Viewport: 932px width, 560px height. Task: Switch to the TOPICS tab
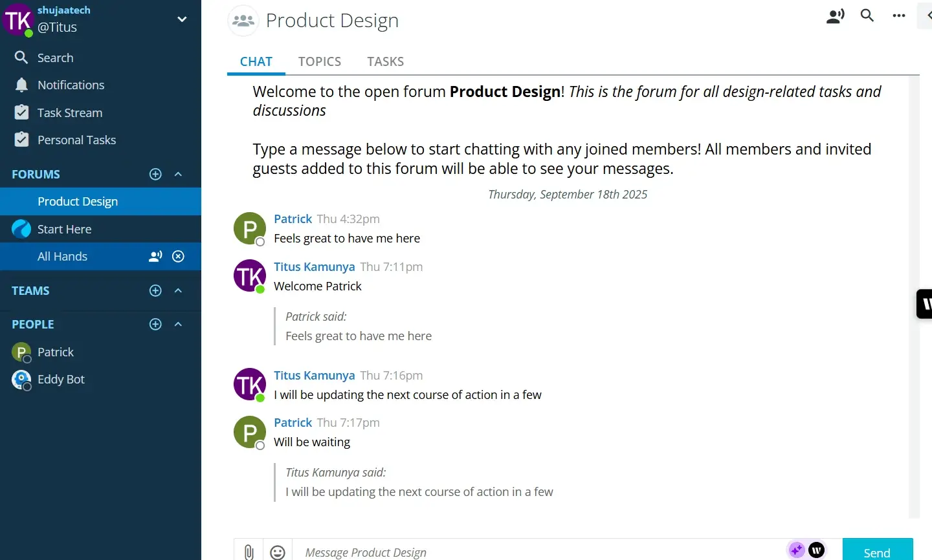coord(319,61)
